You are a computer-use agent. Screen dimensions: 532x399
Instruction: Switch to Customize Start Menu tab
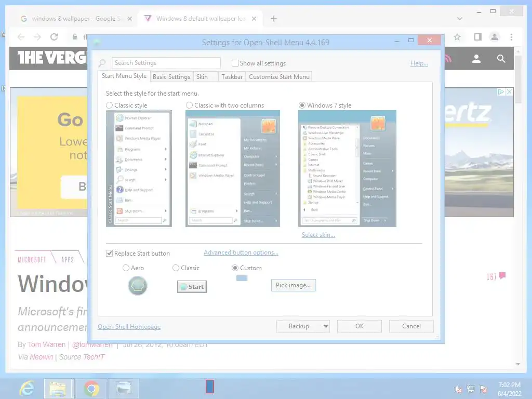click(279, 77)
